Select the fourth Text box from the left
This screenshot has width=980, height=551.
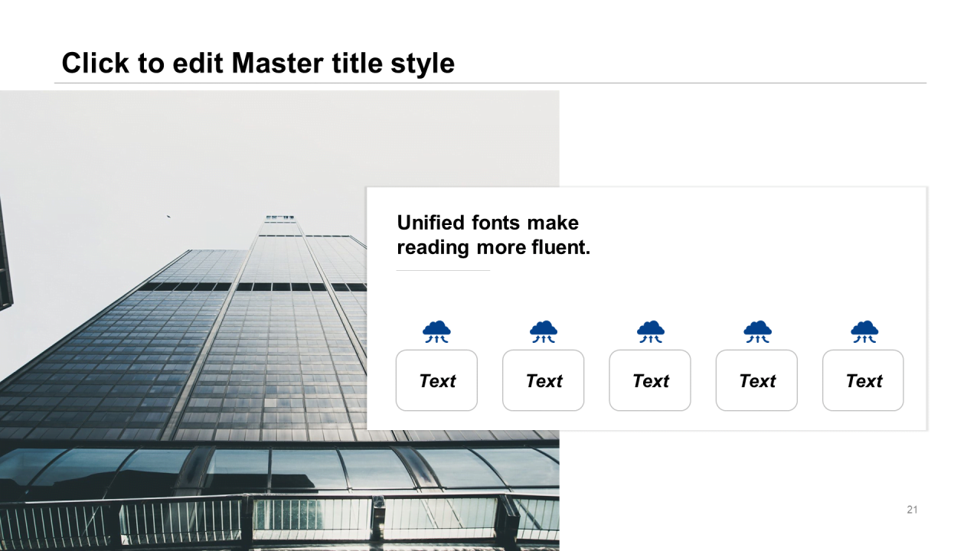click(756, 380)
